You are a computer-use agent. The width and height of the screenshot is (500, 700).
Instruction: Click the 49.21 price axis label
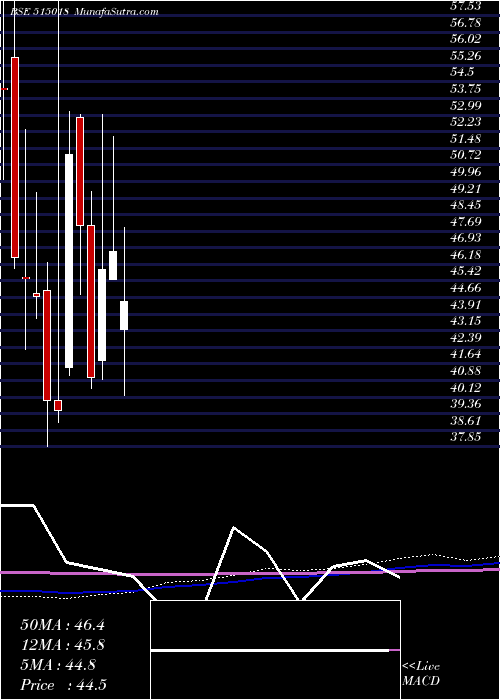466,188
